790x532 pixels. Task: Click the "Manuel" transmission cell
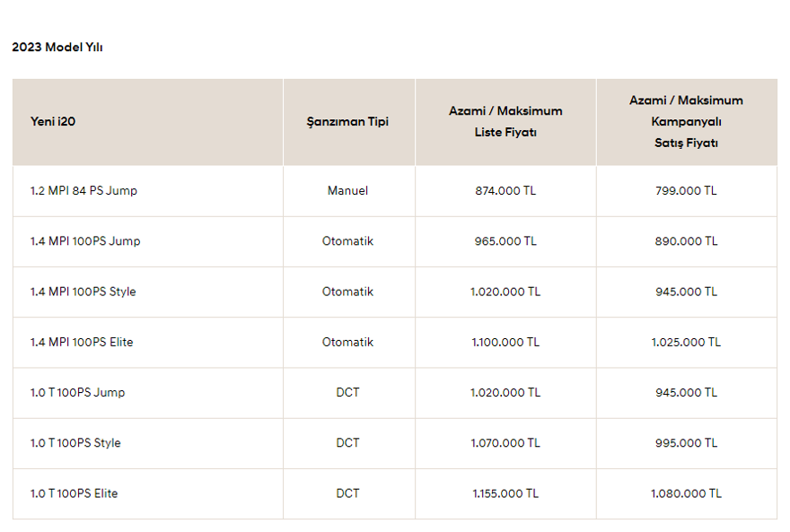point(347,191)
